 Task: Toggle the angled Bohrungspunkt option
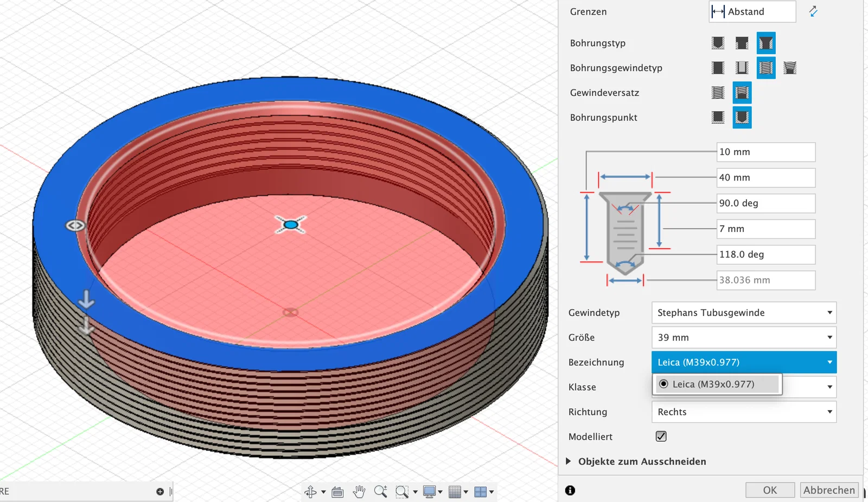pos(742,117)
